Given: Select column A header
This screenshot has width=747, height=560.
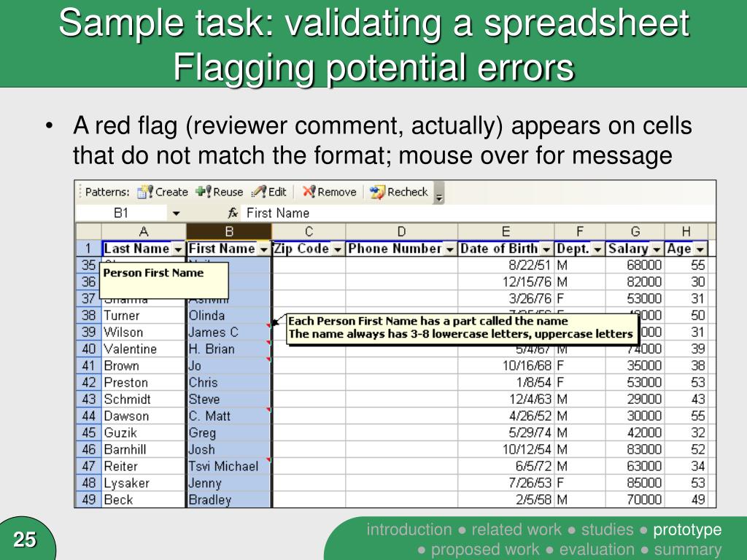Looking at the screenshot, I should [144, 231].
